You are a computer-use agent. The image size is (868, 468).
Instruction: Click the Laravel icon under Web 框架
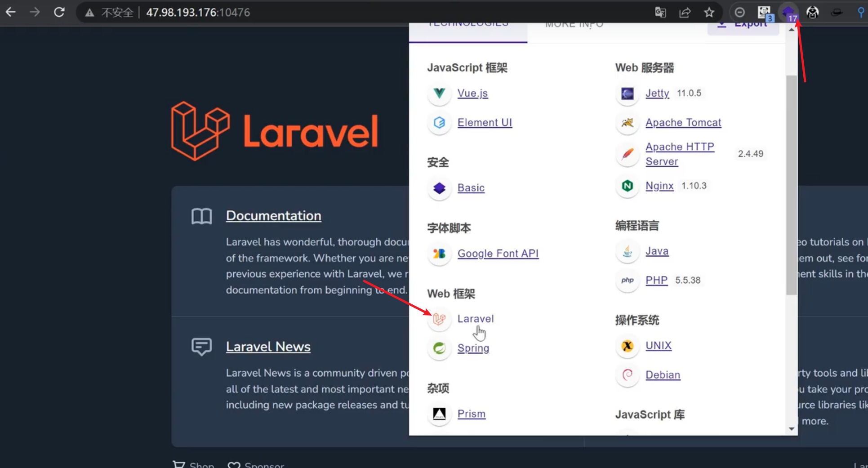coord(439,319)
